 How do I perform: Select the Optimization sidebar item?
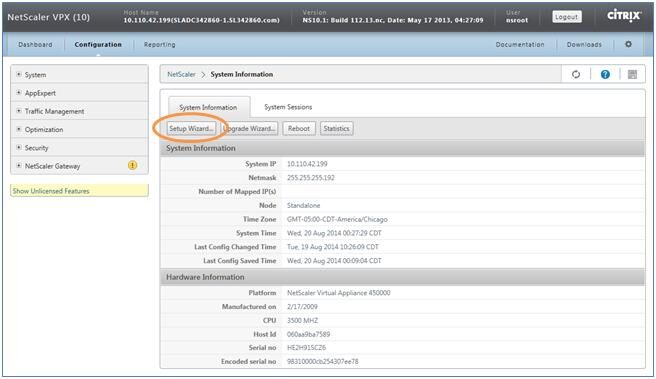[x=44, y=130]
